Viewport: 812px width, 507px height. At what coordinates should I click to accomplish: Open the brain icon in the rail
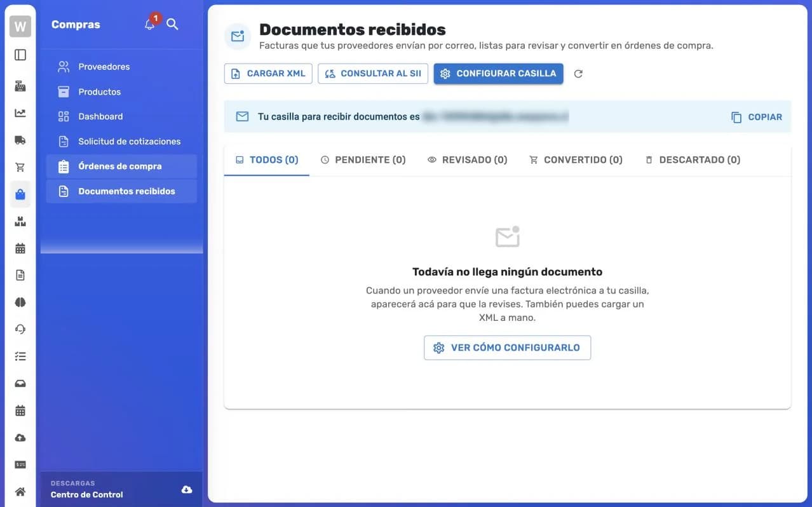(20, 302)
